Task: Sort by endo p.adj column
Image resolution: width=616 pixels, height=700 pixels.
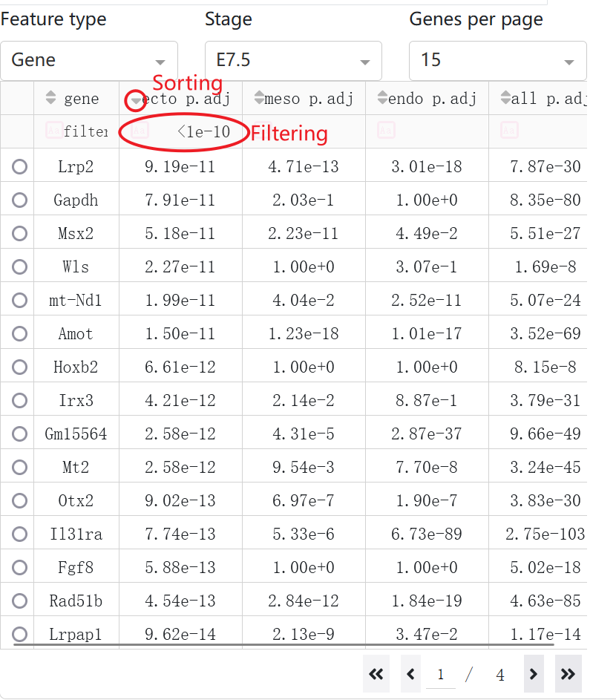Action: (x=382, y=98)
